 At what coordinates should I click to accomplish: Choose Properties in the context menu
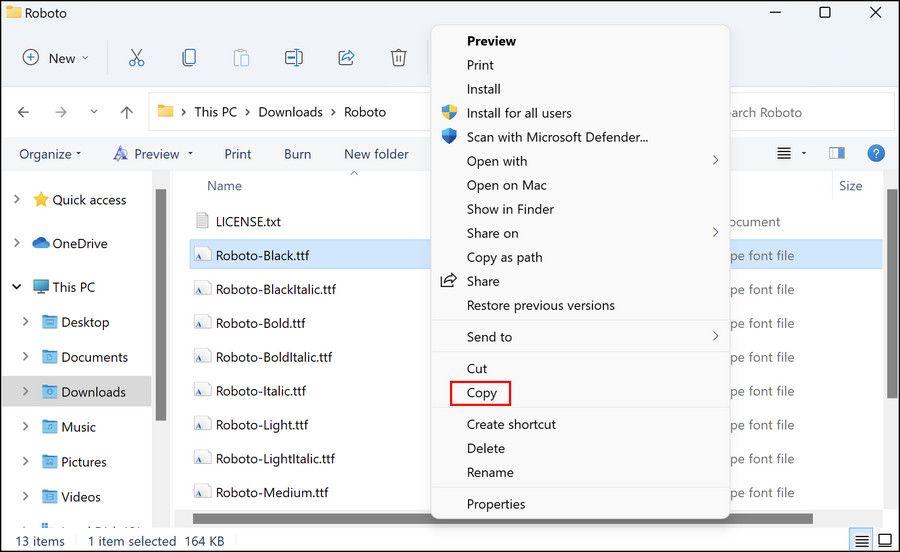click(580, 504)
